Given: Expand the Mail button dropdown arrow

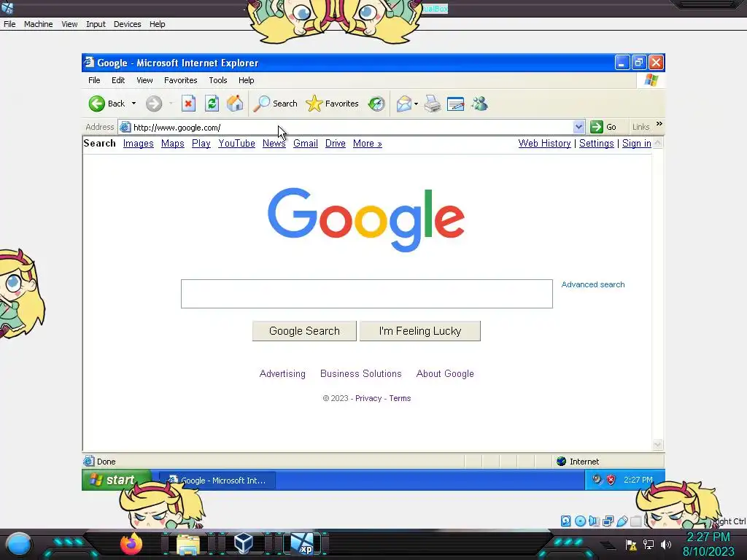Looking at the screenshot, I should click(x=416, y=104).
